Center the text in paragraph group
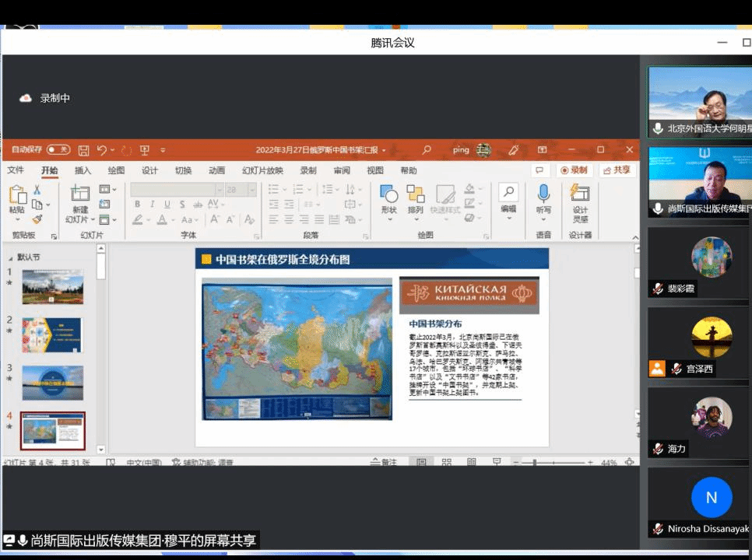Viewport: 752px width, 560px height. tap(289, 219)
